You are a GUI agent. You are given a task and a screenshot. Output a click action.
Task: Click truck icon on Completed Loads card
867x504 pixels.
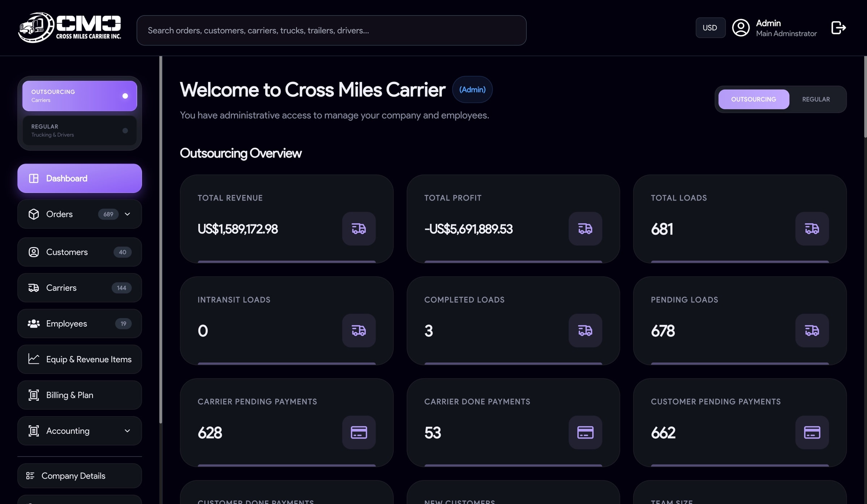click(585, 331)
